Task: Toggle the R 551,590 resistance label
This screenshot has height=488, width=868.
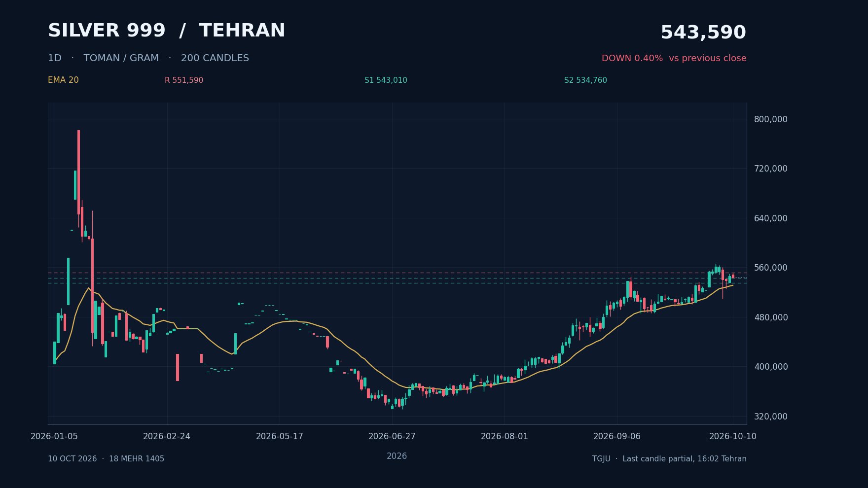Action: point(184,80)
